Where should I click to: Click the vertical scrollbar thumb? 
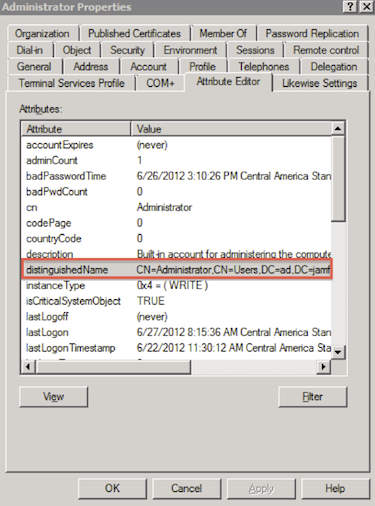click(338, 178)
